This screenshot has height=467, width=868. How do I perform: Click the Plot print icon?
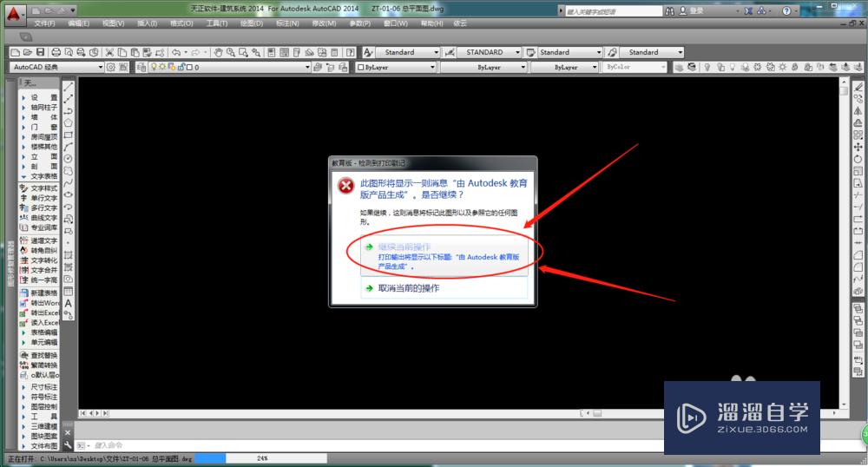pyautogui.click(x=56, y=52)
